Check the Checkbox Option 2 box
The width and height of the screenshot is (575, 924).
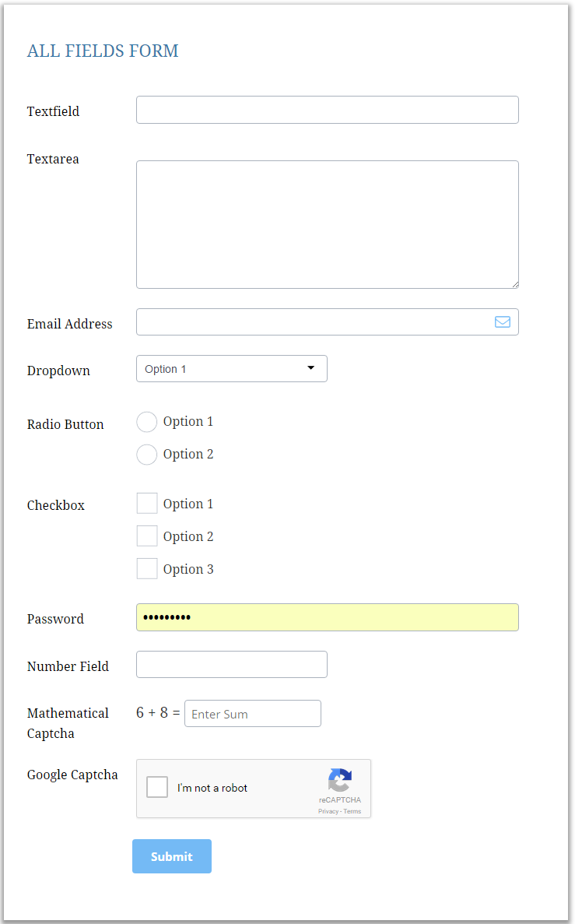pos(147,536)
